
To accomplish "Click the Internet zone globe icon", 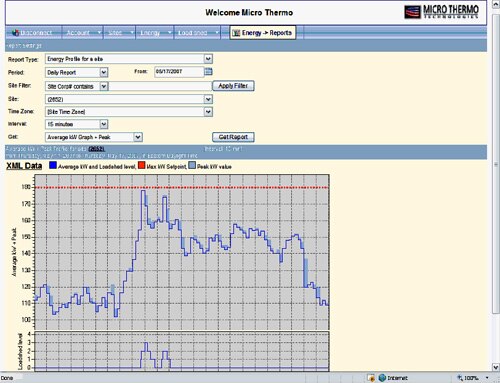I will pos(382,378).
